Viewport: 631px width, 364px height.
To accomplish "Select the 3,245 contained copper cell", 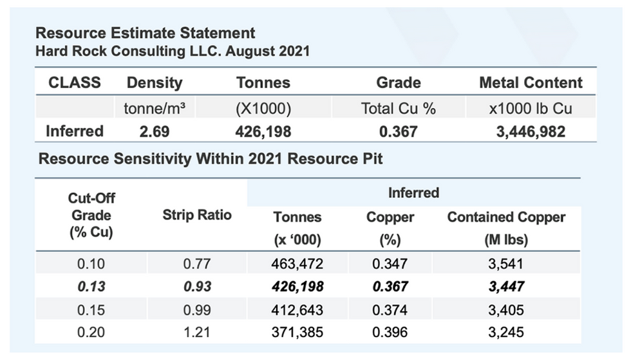I will [506, 332].
